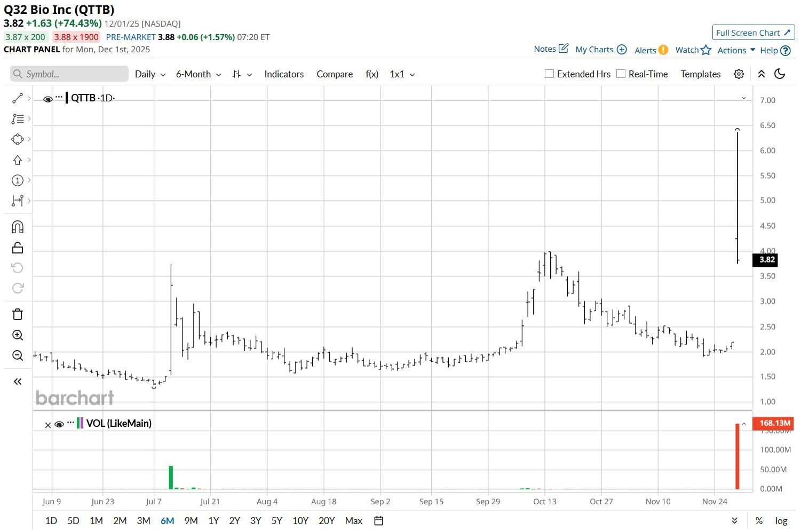Select the 6M time range

pos(168,521)
